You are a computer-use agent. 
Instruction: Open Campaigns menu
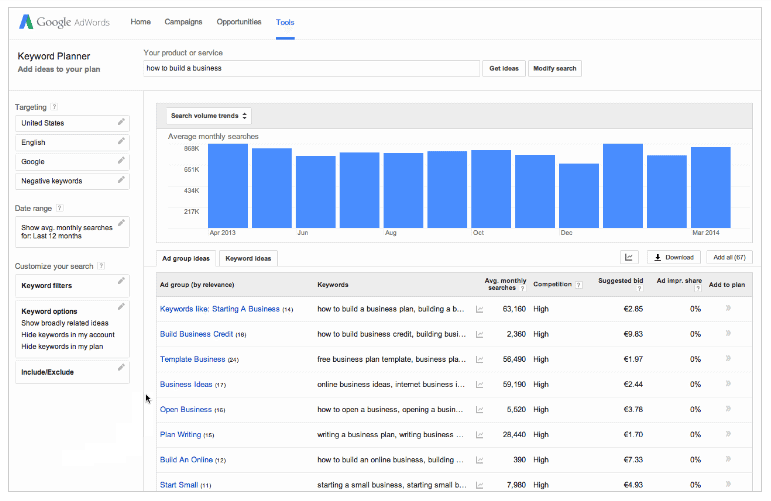pyautogui.click(x=183, y=22)
